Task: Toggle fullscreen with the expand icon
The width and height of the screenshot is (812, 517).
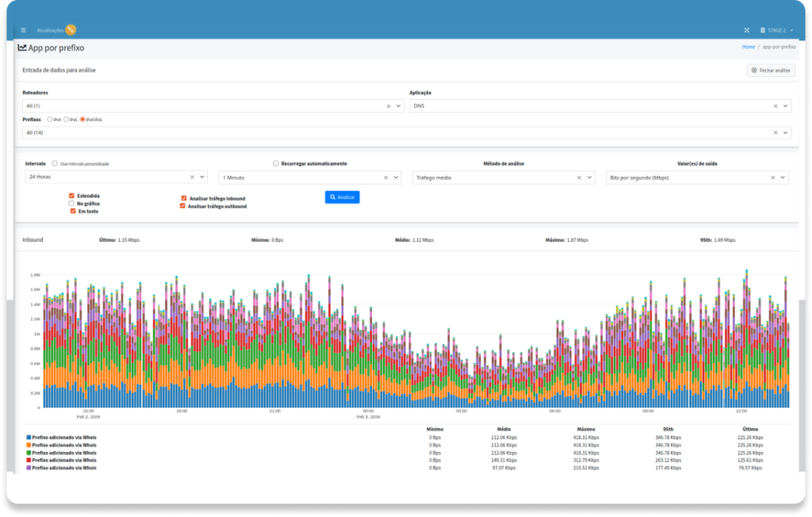Action: tap(747, 30)
